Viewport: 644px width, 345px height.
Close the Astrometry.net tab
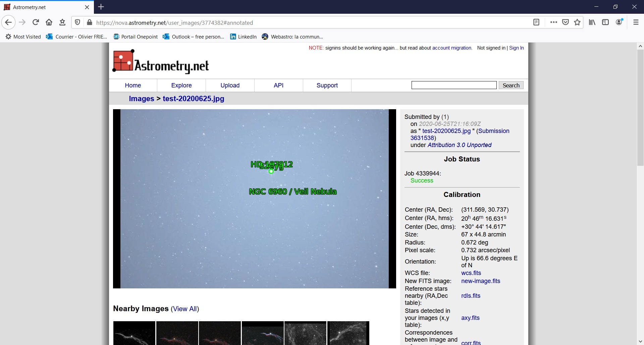tap(87, 7)
